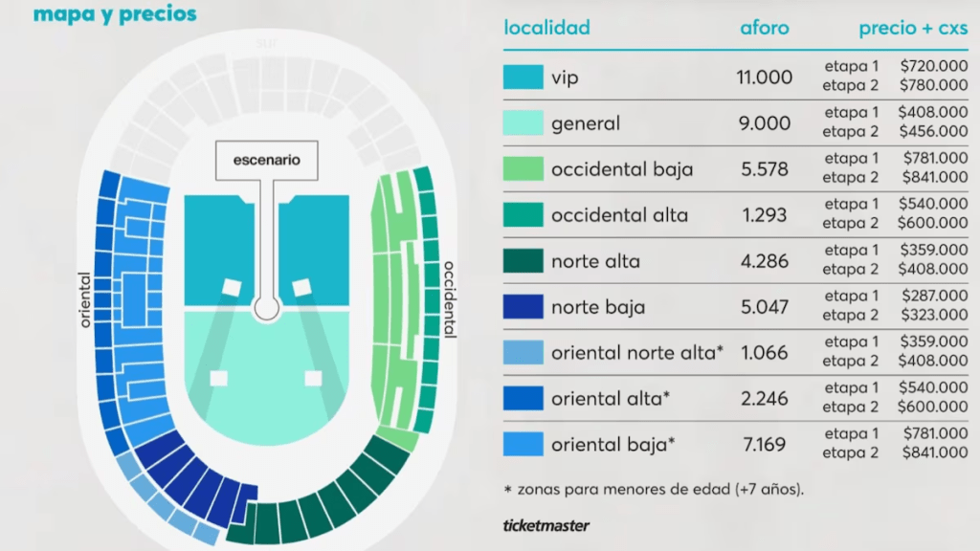The width and height of the screenshot is (980, 551).
Task: Click the oriental label beside the stadium map
Action: click(x=85, y=299)
